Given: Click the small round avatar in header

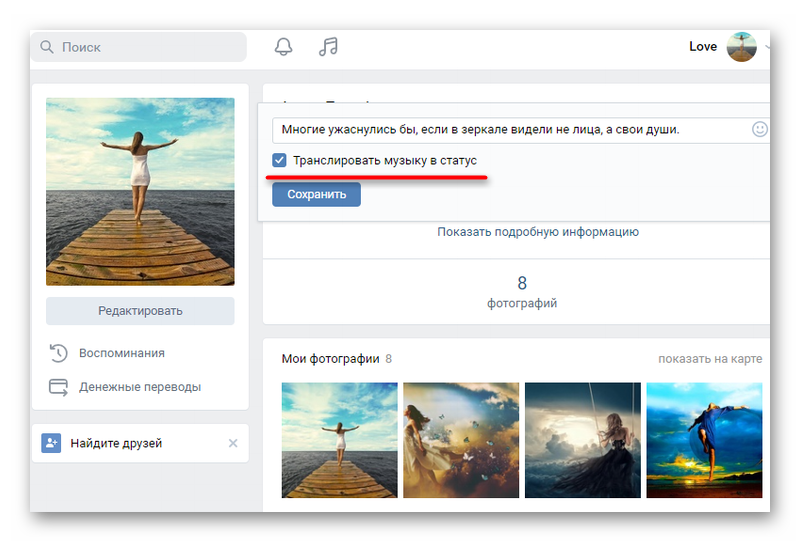Looking at the screenshot, I should coord(742,46).
